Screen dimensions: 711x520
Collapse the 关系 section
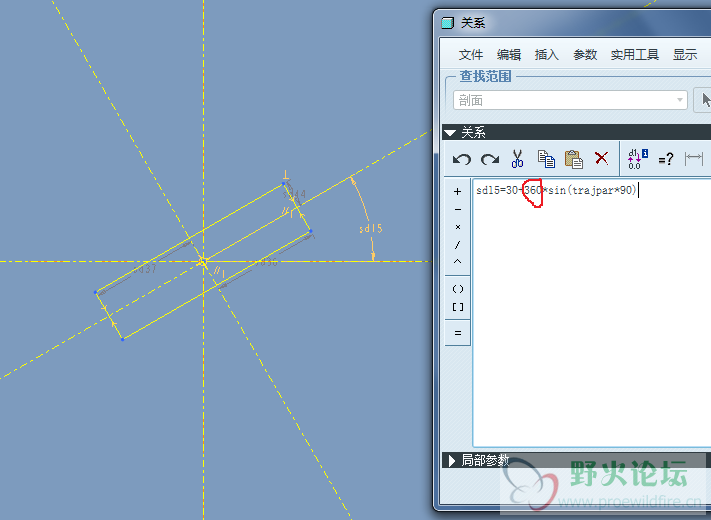coord(450,133)
